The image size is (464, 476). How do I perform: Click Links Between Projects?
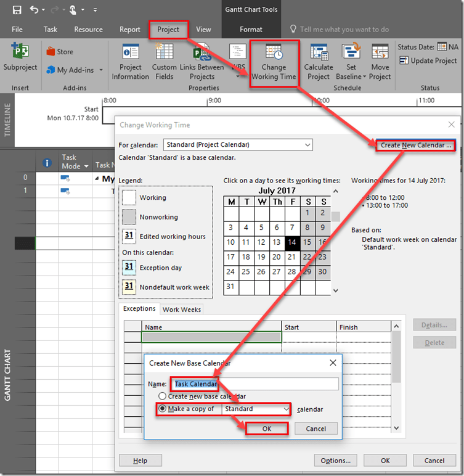tap(201, 62)
